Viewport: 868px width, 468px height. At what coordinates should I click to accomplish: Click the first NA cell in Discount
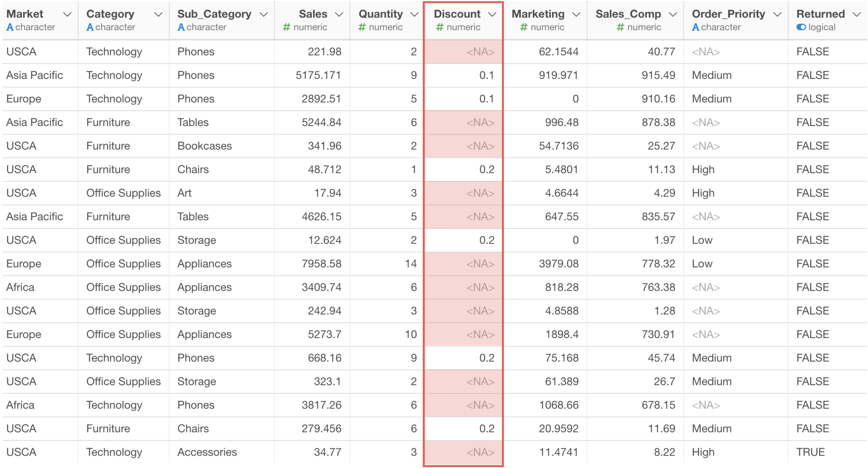tap(480, 51)
